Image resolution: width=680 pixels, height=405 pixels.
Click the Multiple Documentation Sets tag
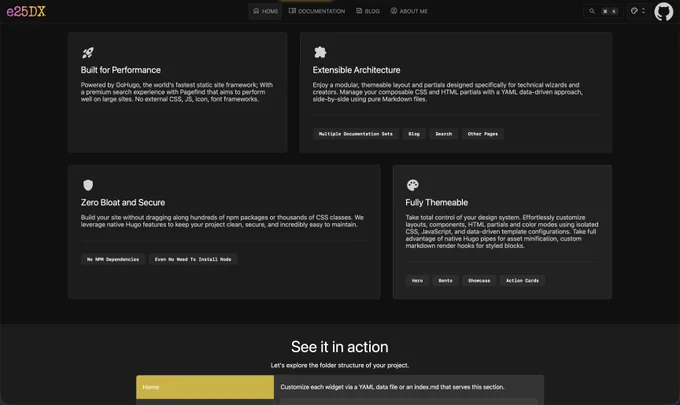point(356,134)
